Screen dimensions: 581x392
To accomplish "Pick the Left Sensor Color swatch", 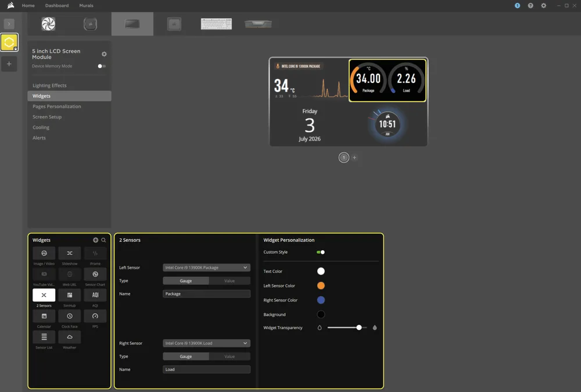I will pos(321,286).
